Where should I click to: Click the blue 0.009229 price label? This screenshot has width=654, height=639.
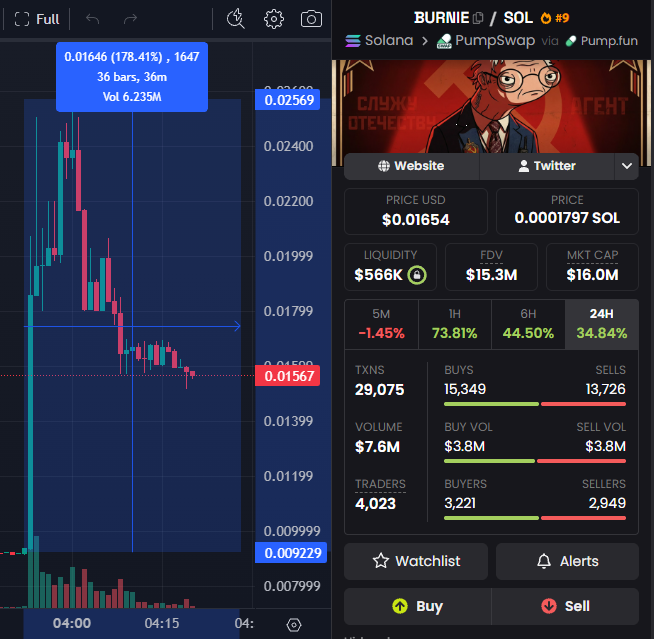click(291, 553)
